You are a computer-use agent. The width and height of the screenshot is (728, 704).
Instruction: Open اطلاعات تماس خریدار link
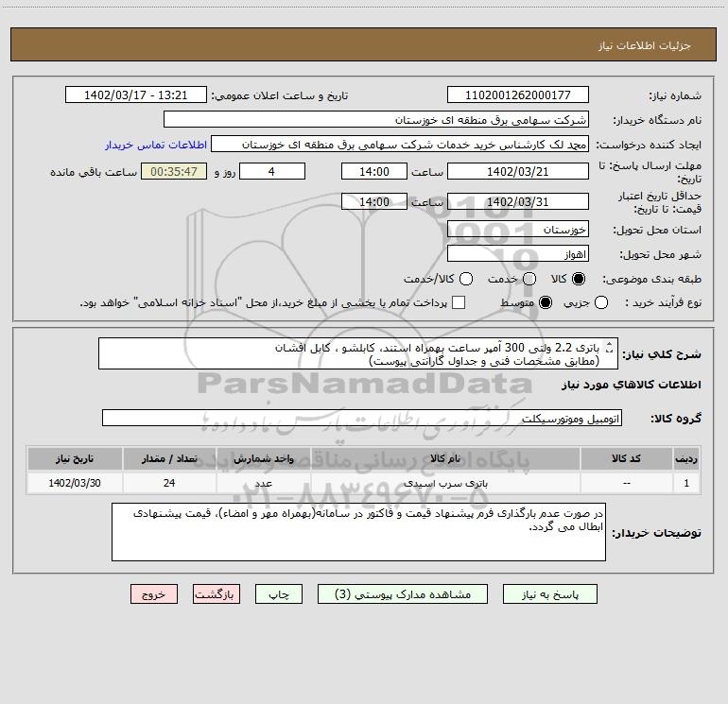156,145
